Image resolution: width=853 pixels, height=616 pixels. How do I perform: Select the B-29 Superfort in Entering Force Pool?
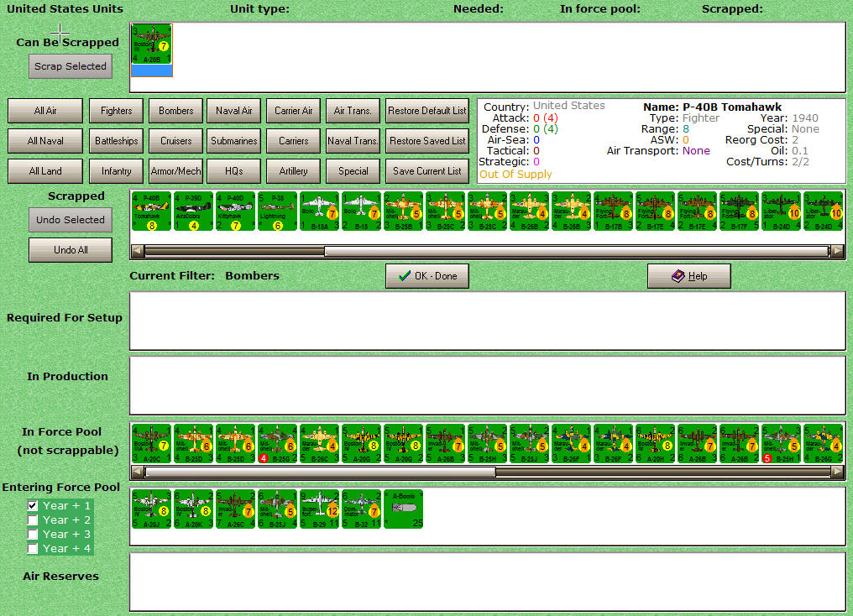[x=321, y=509]
